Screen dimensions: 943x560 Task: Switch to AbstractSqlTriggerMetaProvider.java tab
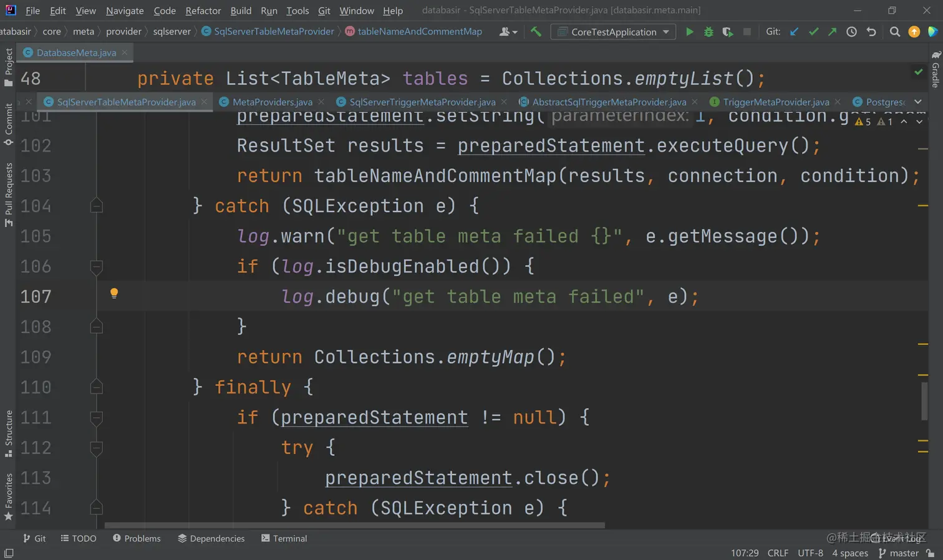[609, 102]
